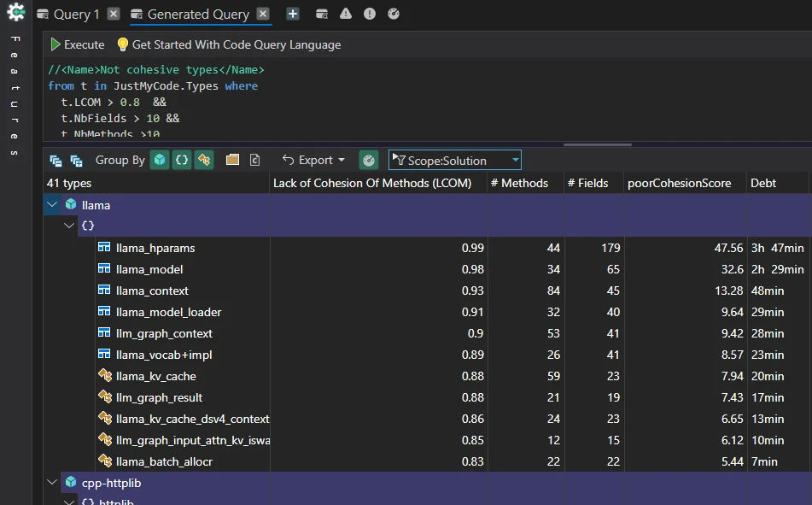Click the horizontal scrollbar of the query editor
The image size is (812, 505).
597,144
